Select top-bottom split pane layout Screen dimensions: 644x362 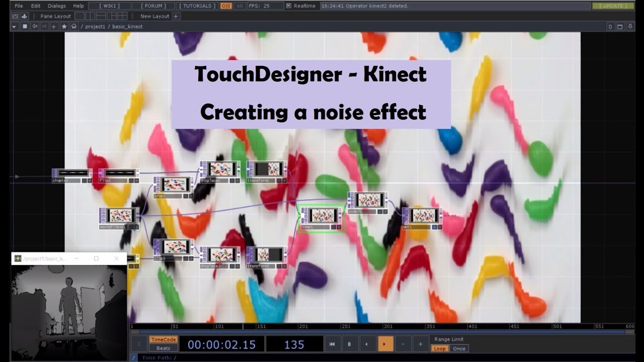coord(101,16)
